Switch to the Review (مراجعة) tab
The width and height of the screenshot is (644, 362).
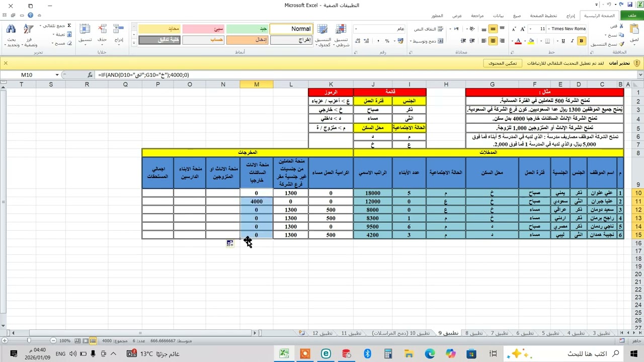tap(477, 16)
